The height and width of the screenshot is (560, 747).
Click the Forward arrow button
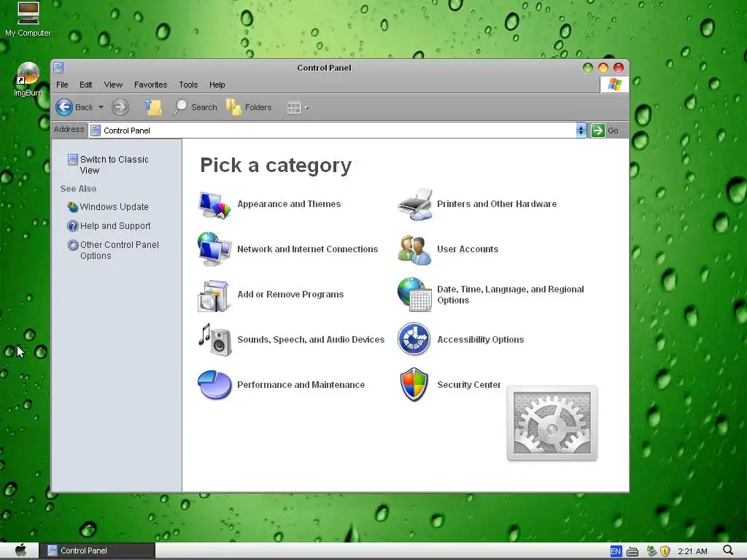(120, 107)
